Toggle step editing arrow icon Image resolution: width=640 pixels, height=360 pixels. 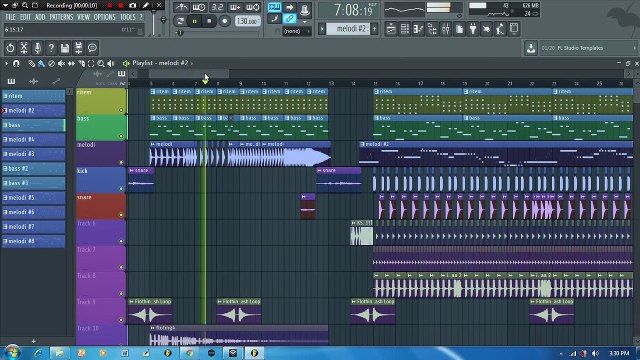(289, 7)
